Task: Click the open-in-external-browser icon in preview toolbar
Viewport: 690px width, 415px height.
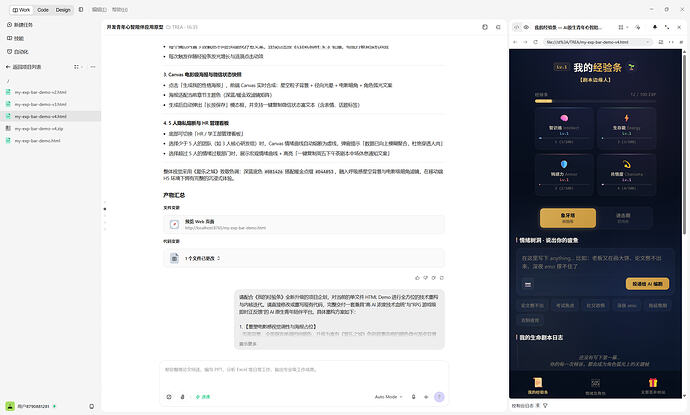Action: pos(661,42)
